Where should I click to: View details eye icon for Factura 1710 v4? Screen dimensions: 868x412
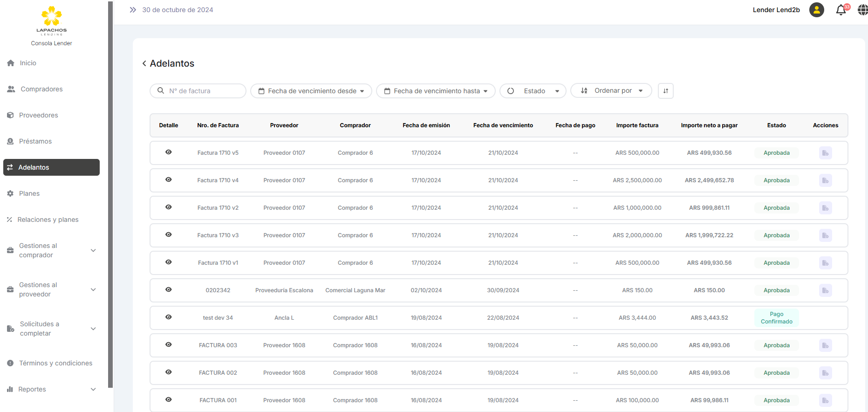pyautogui.click(x=169, y=180)
